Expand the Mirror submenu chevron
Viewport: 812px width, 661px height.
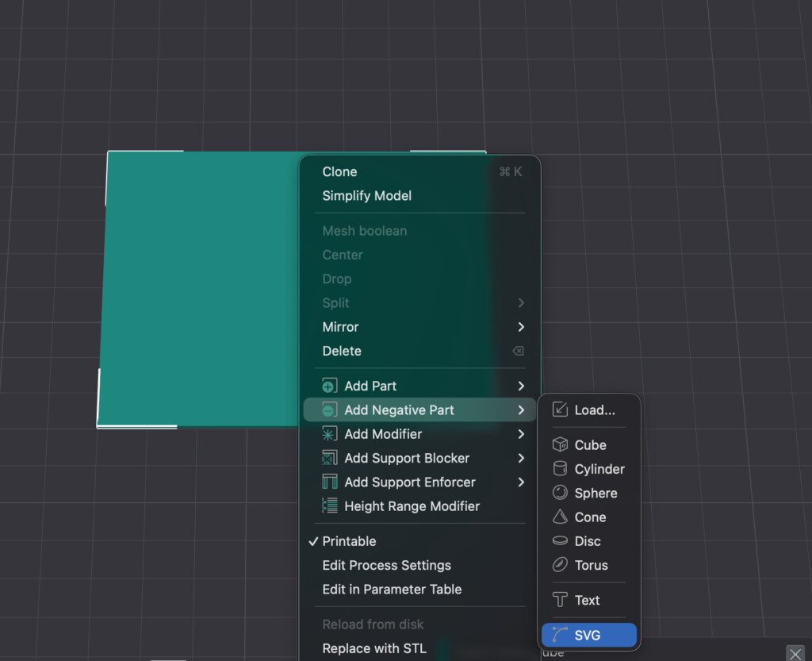pyautogui.click(x=521, y=327)
